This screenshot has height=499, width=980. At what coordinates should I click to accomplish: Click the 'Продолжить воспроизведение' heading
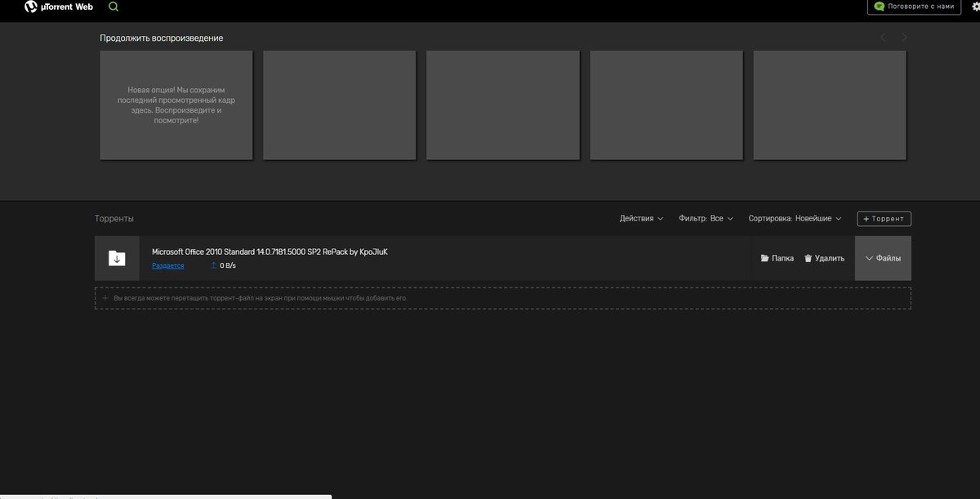162,38
